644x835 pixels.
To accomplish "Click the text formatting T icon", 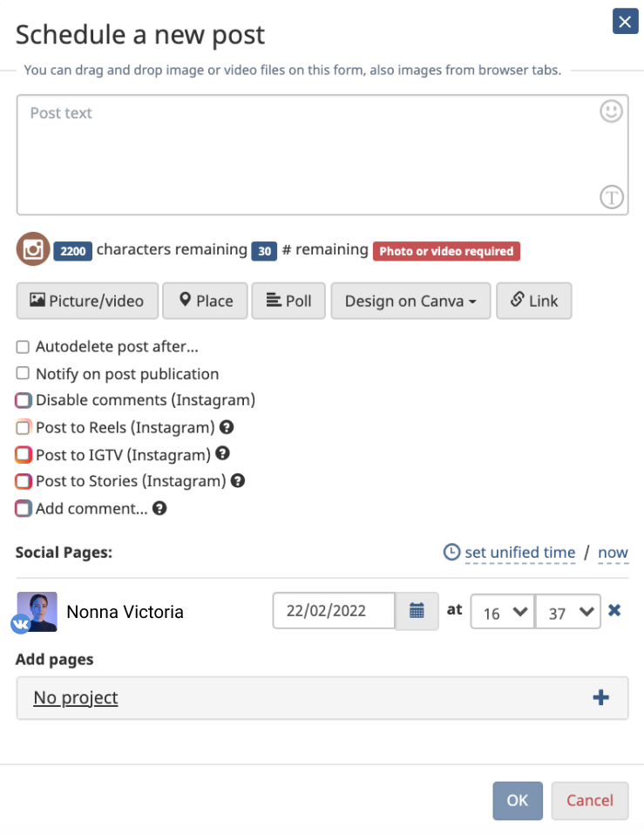I will (612, 198).
